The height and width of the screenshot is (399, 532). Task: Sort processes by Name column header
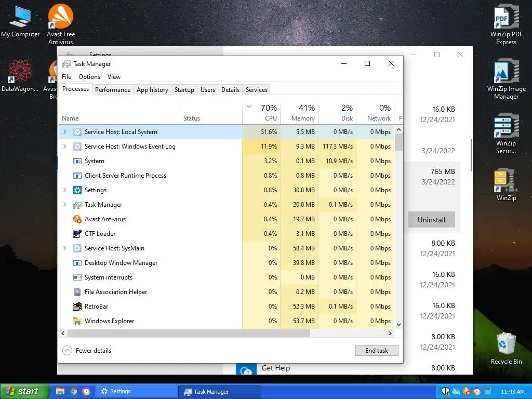coord(119,113)
